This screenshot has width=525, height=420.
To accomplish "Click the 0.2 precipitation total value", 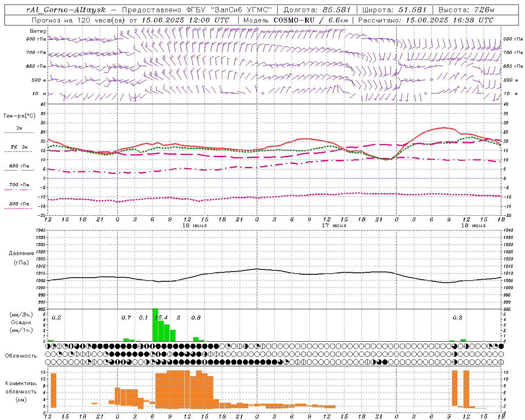I will 57,318.
